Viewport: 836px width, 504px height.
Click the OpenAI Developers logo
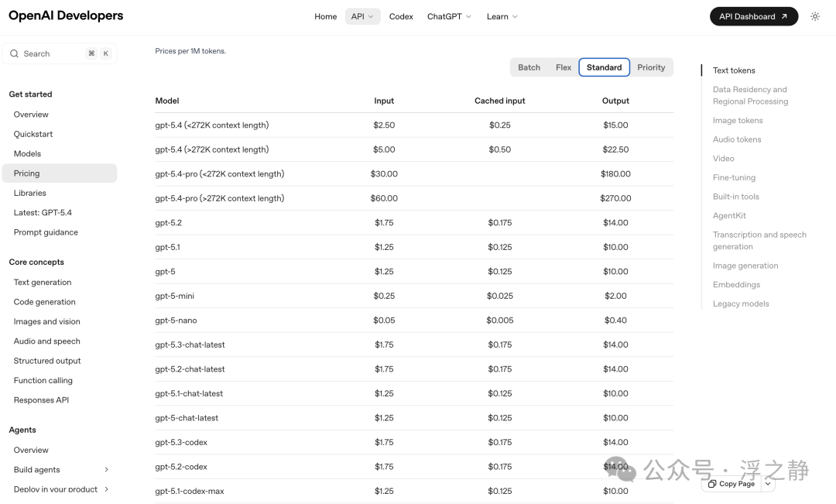[66, 15]
